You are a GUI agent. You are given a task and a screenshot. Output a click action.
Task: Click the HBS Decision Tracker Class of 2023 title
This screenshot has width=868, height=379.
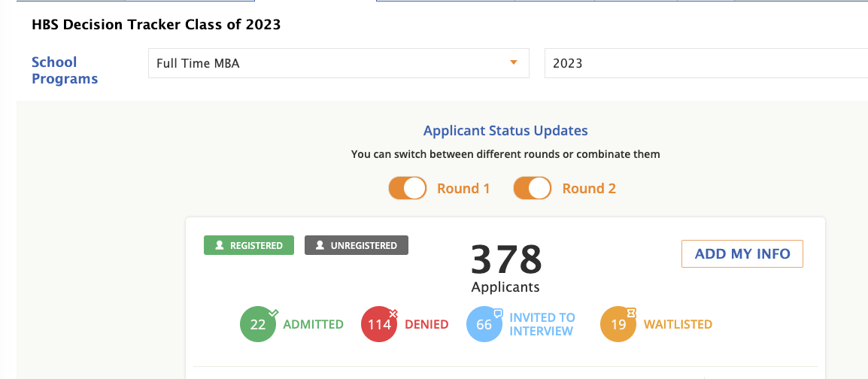(156, 24)
